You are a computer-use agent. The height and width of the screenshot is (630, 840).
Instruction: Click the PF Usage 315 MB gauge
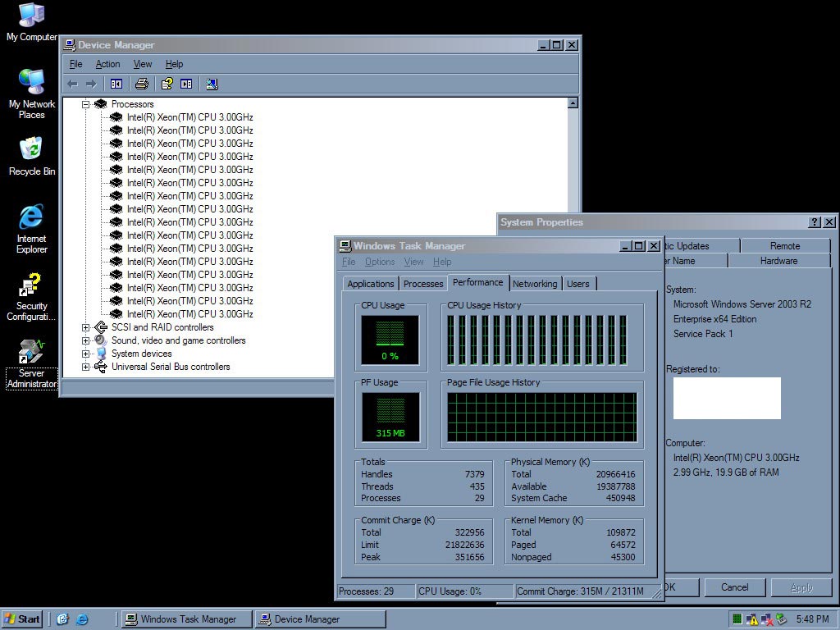tap(390, 418)
